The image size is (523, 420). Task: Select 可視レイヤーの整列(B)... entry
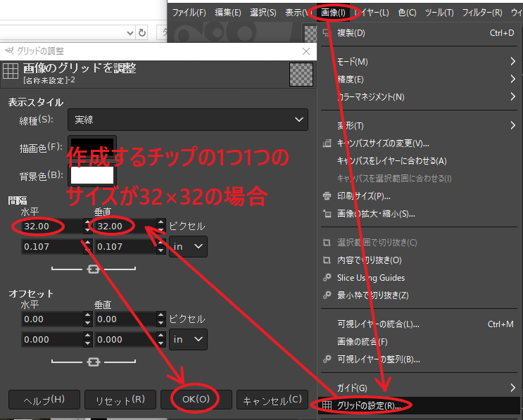[419, 359]
